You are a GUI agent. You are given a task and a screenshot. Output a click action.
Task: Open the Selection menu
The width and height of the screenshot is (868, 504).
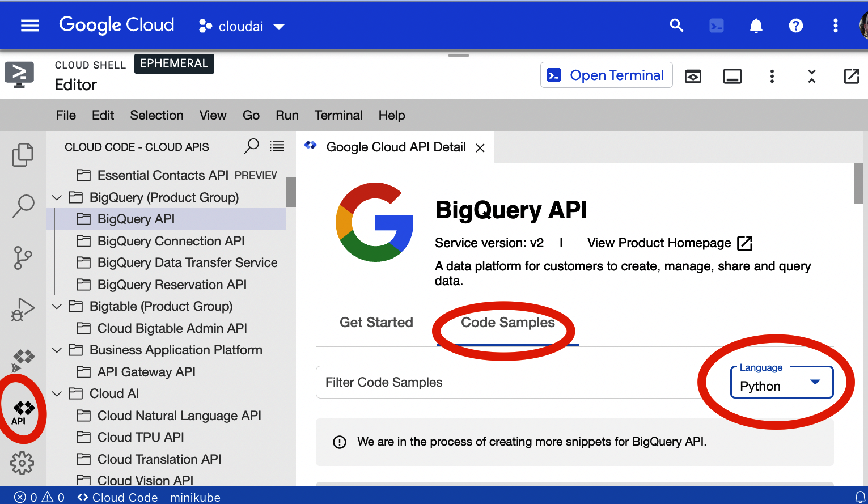point(156,115)
